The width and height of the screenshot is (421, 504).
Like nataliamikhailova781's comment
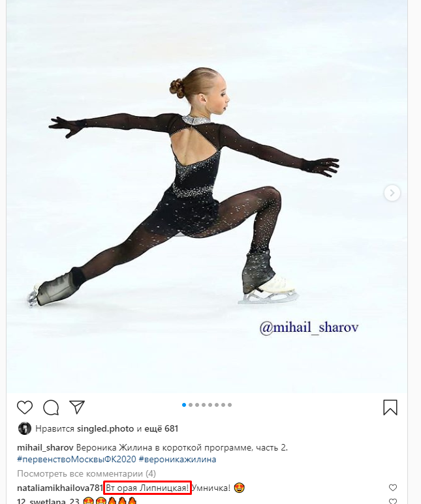pos(393,488)
